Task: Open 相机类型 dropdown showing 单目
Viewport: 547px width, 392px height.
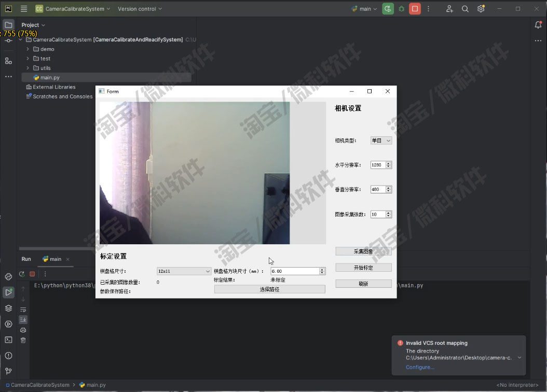Action: pyautogui.click(x=381, y=141)
